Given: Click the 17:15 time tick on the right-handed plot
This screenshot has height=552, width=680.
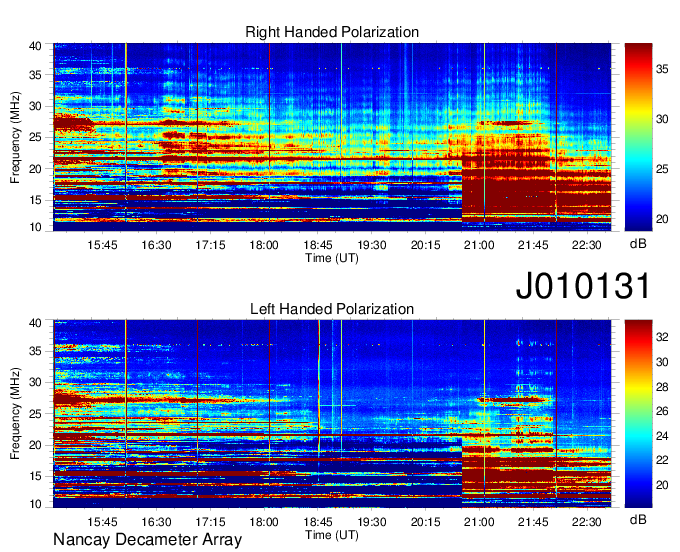Looking at the screenshot, I should coord(210,245).
